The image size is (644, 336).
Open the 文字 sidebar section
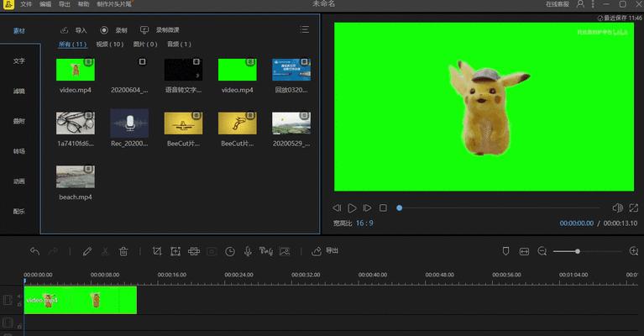coord(19,60)
